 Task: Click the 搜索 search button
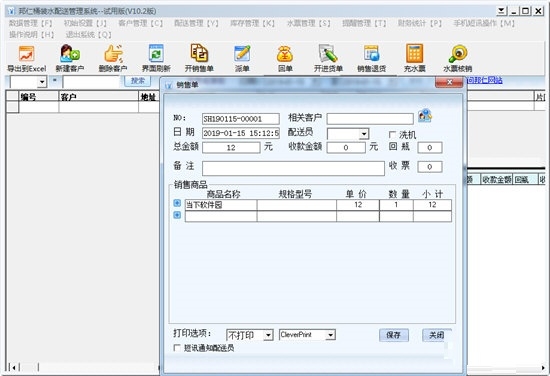tap(138, 81)
